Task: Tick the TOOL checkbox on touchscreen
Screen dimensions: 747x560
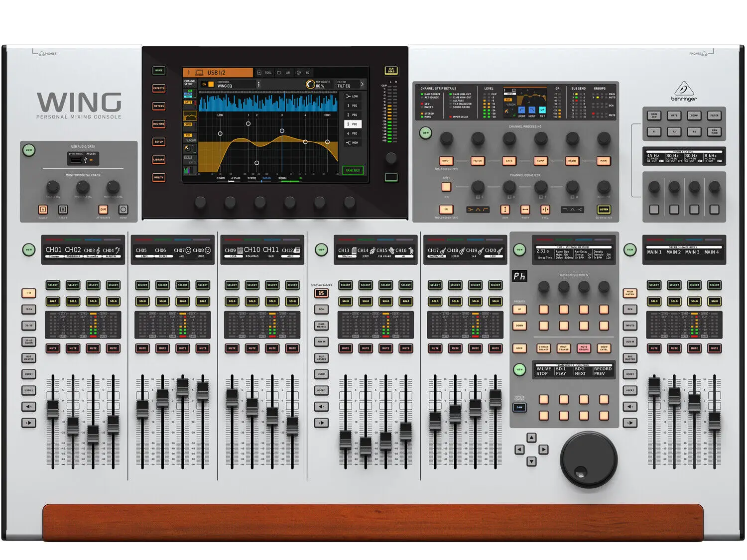Action: (259, 73)
